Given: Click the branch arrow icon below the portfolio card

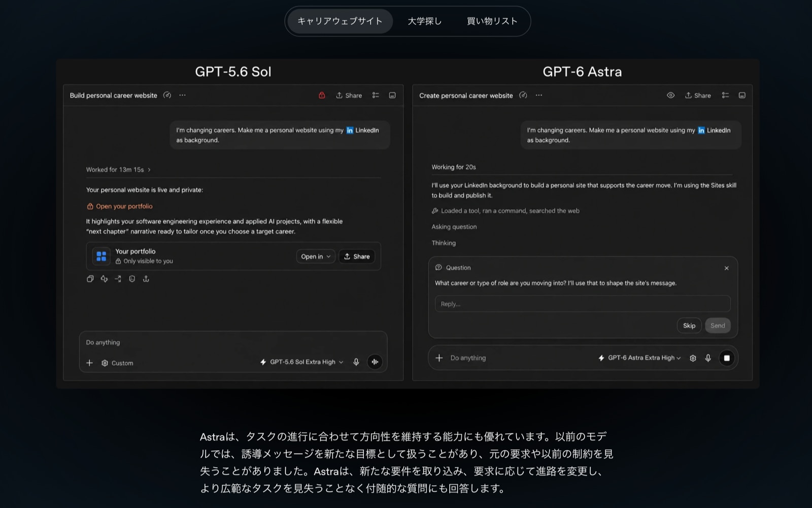Looking at the screenshot, I should pyautogui.click(x=118, y=279).
